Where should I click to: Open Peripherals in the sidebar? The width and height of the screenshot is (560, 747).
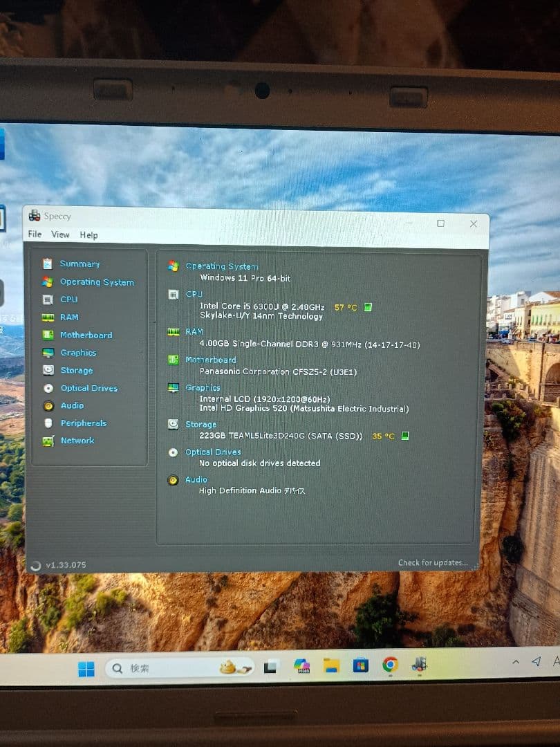(83, 423)
